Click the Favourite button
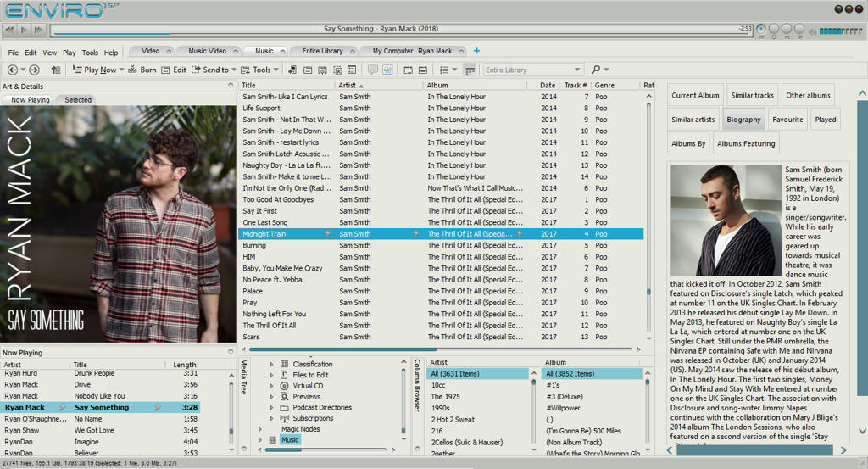The height and width of the screenshot is (469, 868). pos(787,119)
